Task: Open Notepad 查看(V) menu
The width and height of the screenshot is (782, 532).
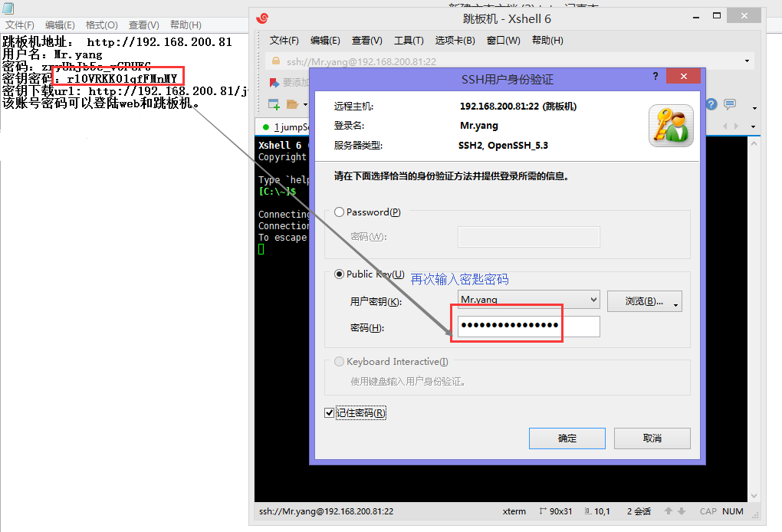Action: tap(144, 25)
